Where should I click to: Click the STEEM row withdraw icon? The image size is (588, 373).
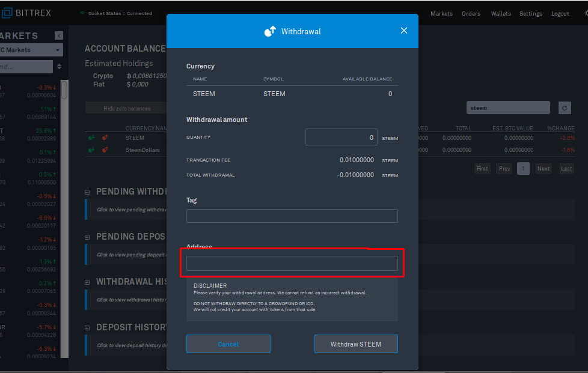[105, 138]
